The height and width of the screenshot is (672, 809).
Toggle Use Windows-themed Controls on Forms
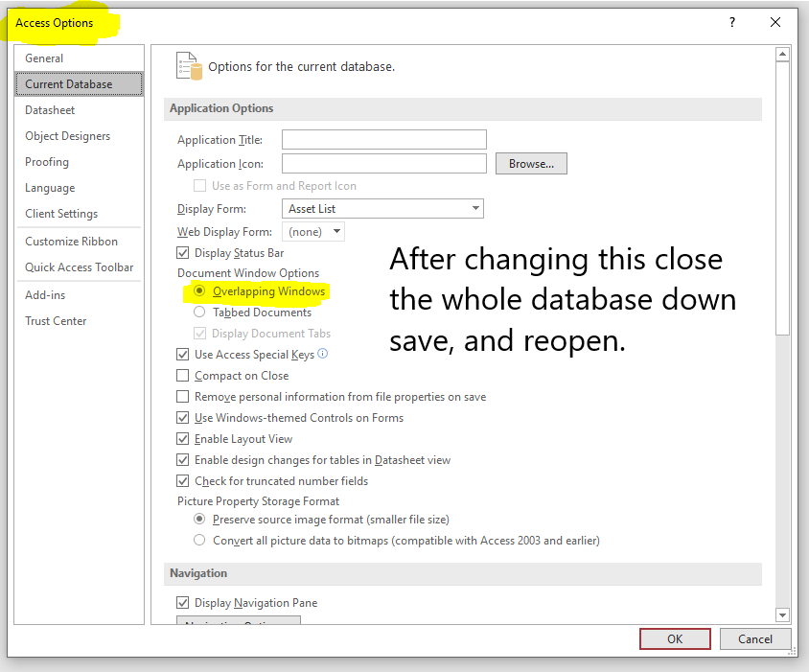tap(183, 418)
